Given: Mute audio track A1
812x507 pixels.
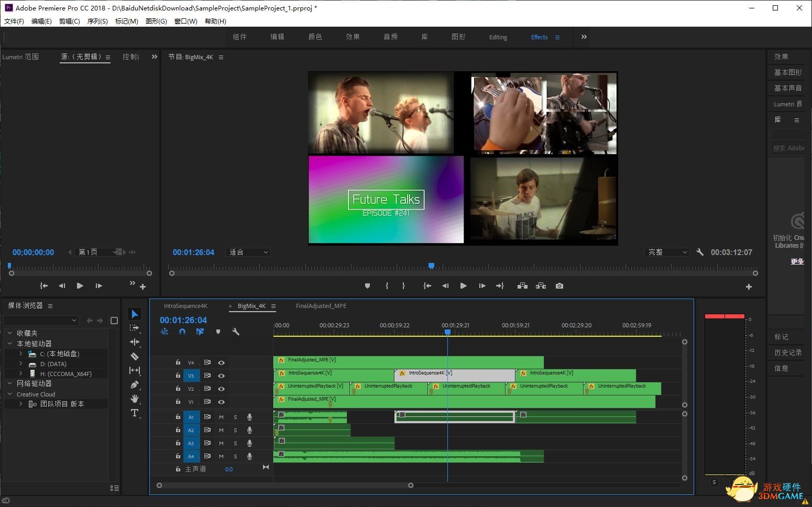Looking at the screenshot, I should tap(221, 417).
